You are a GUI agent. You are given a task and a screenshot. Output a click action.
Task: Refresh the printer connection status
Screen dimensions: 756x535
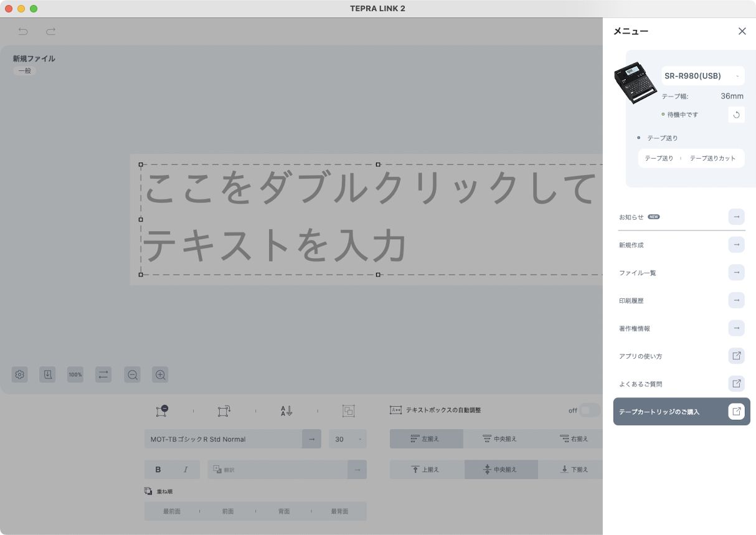(x=736, y=115)
